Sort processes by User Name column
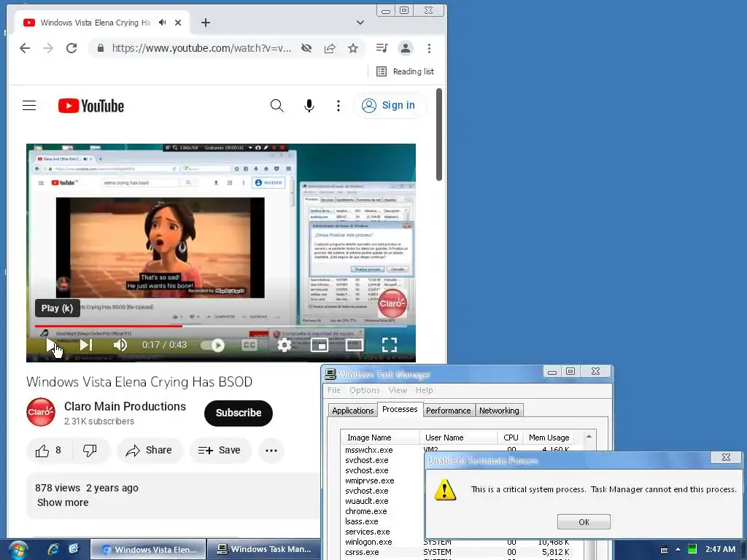Viewport: 747px width, 560px height. pyautogui.click(x=458, y=437)
